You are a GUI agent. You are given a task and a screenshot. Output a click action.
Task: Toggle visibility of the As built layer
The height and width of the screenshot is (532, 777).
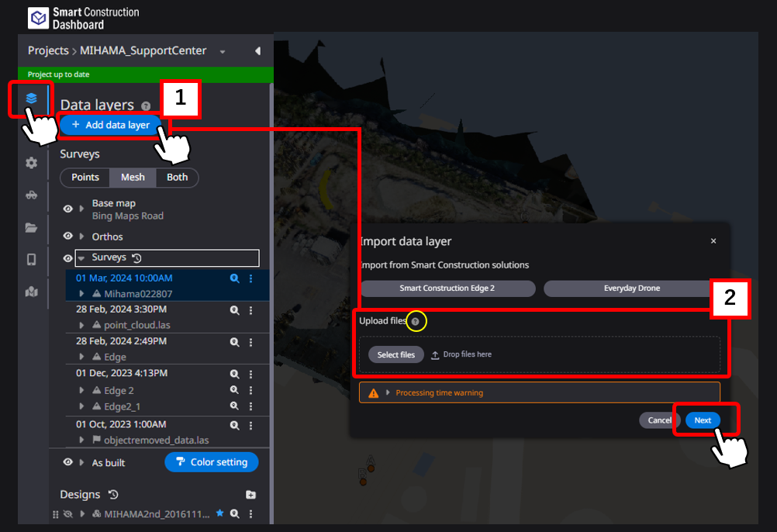[67, 462]
